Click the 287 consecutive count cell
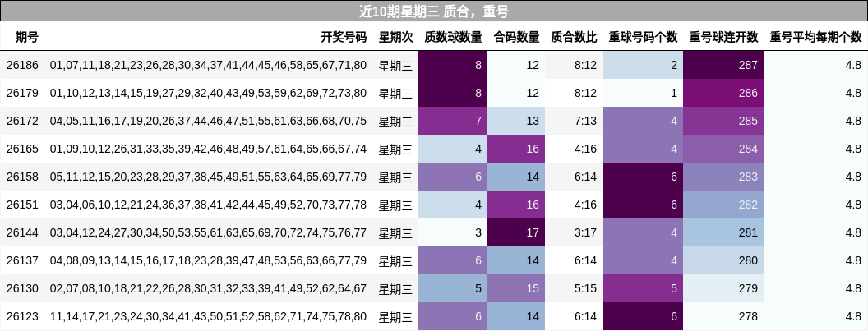The image size is (868, 331). [x=723, y=66]
